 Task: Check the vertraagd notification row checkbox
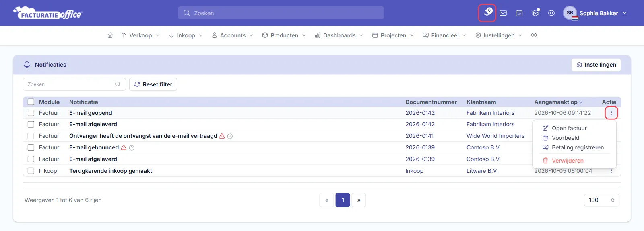[31, 136]
